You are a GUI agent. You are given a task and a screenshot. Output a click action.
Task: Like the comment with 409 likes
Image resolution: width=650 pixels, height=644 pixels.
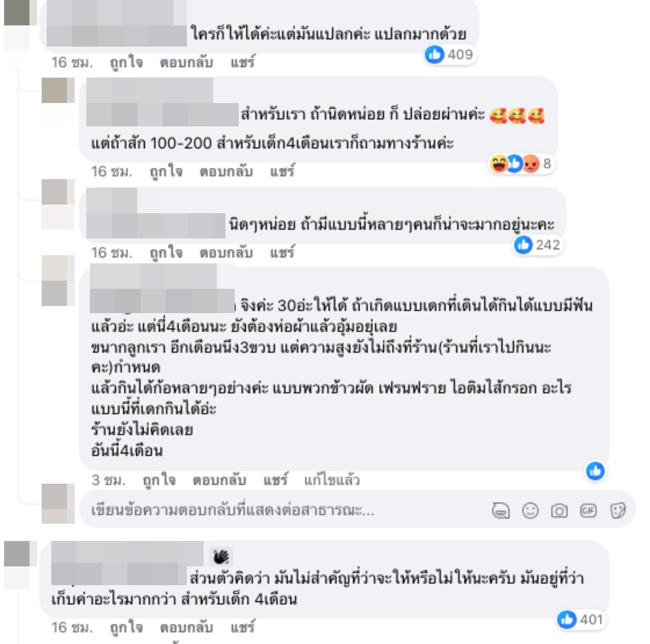click(126, 62)
